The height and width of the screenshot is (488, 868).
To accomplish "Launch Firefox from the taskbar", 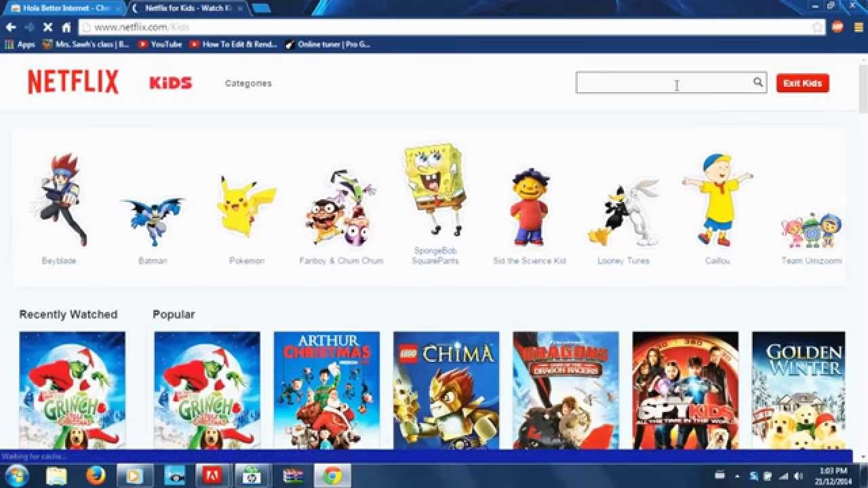I will (x=96, y=476).
